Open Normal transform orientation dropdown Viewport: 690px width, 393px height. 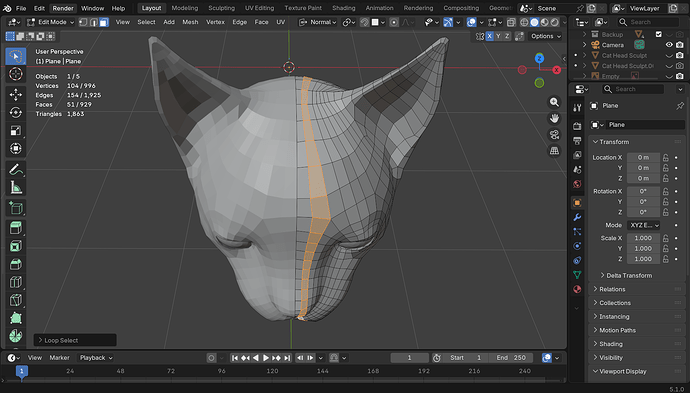(318, 22)
